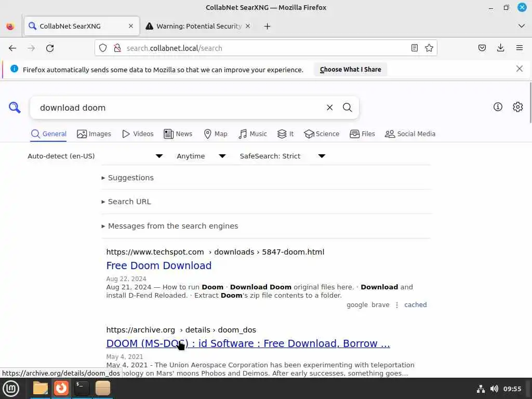Toggle reader view icon
The image size is (532, 399).
pyautogui.click(x=414, y=48)
